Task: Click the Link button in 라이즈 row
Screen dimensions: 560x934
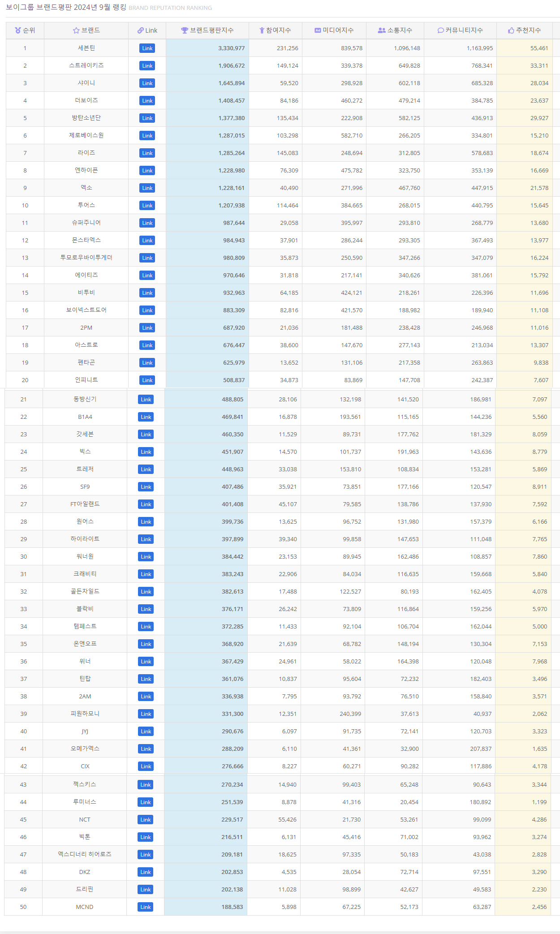Action: (147, 153)
